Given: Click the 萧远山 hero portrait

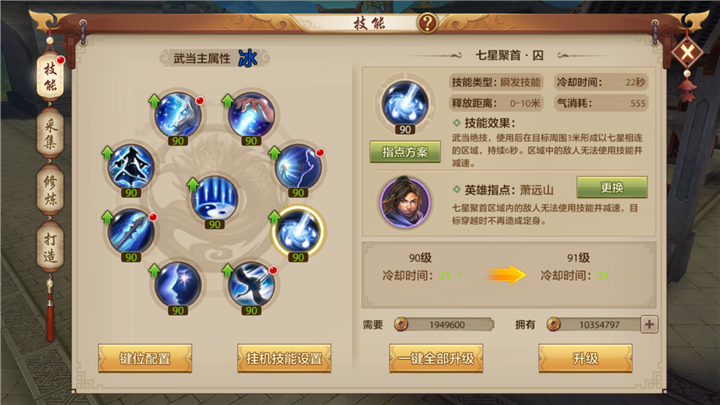Looking at the screenshot, I should [405, 202].
